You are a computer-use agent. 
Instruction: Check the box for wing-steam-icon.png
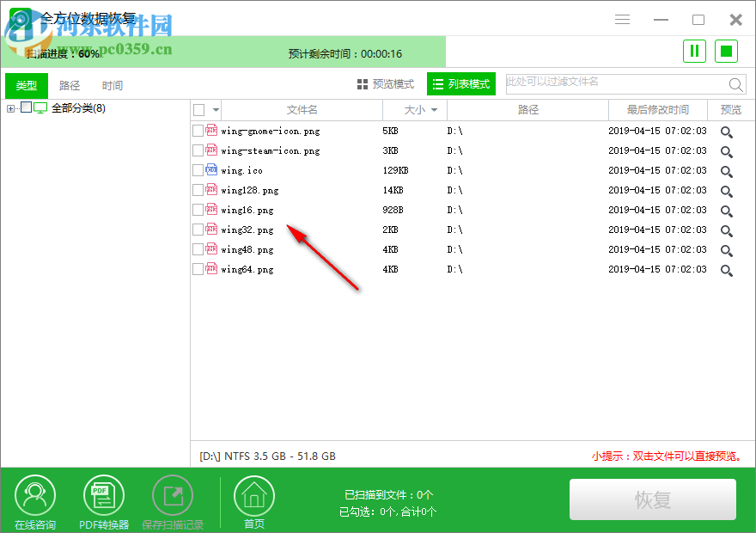[x=198, y=150]
